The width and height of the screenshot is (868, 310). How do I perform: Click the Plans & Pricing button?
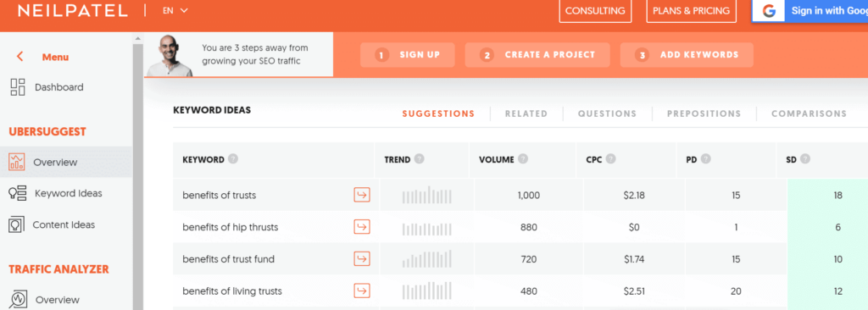[691, 10]
